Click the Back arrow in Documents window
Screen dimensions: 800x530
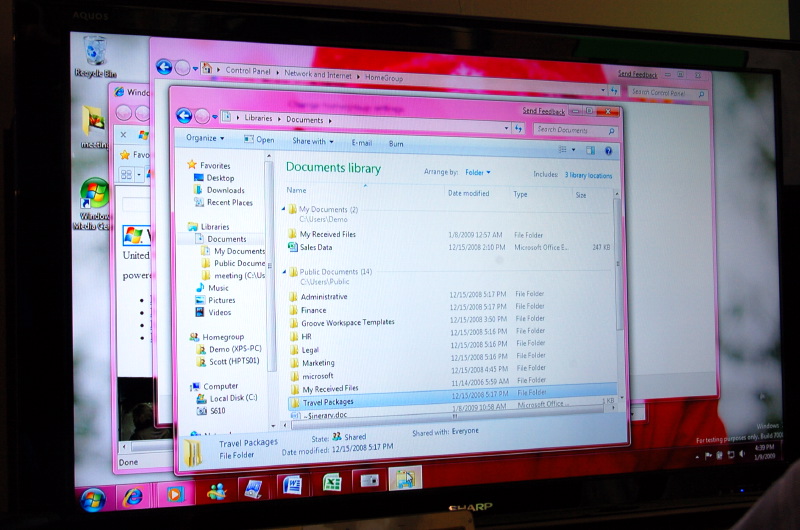point(184,116)
